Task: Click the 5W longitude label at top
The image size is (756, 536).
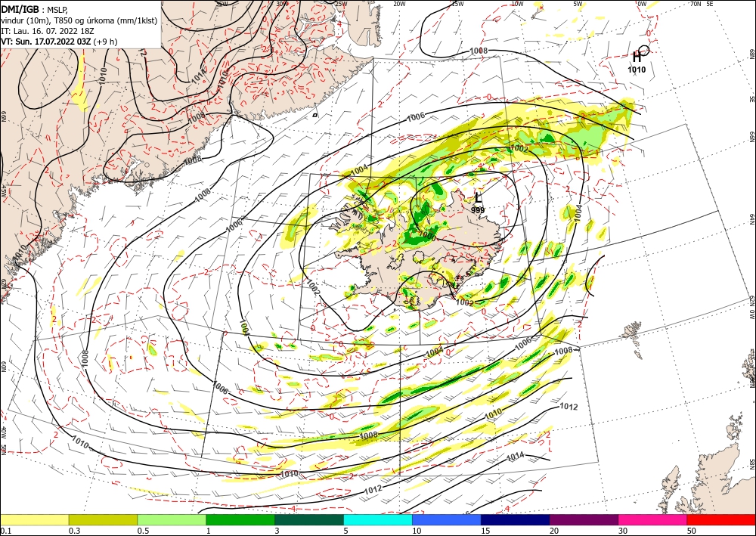Action: 578,4
